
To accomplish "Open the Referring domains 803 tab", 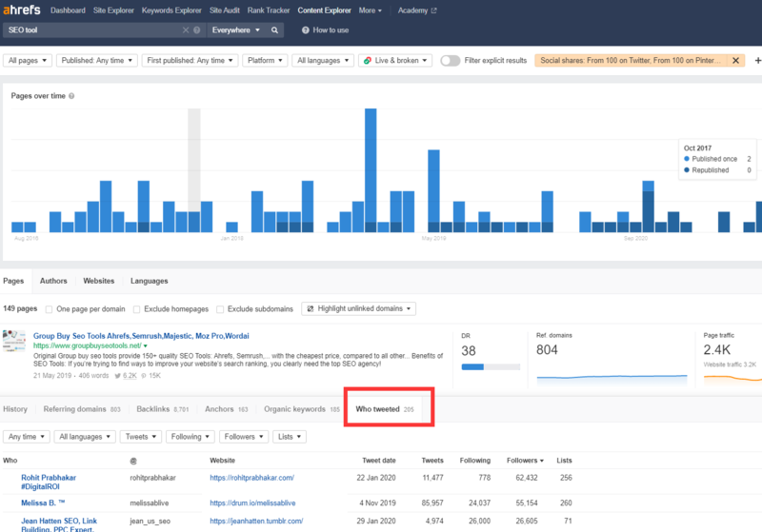I will [x=82, y=409].
